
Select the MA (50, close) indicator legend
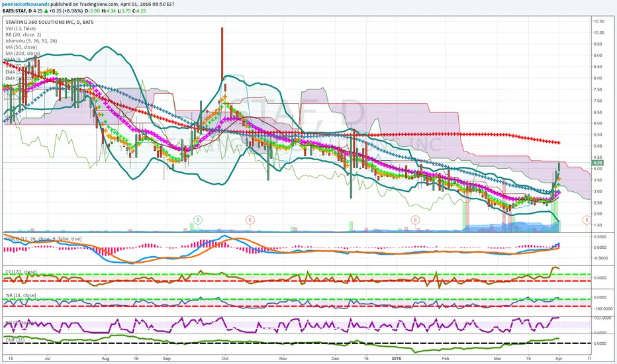(21, 47)
